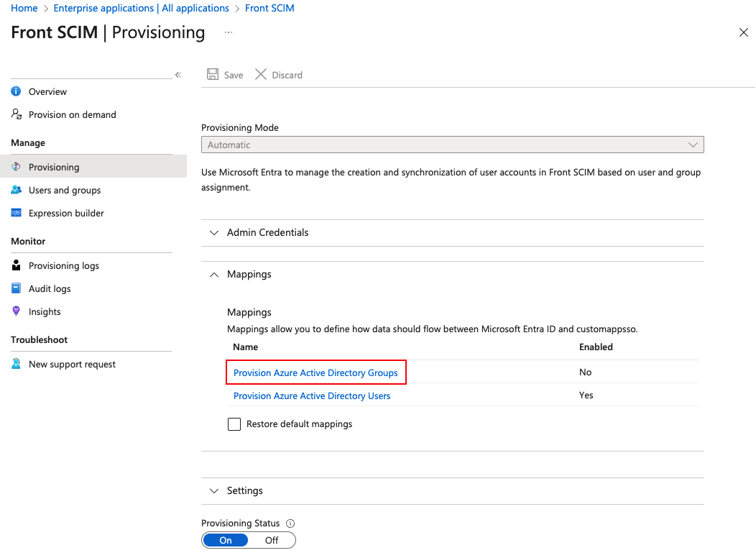Click the New support request icon
Viewport: 756px width, 558px height.
16,364
